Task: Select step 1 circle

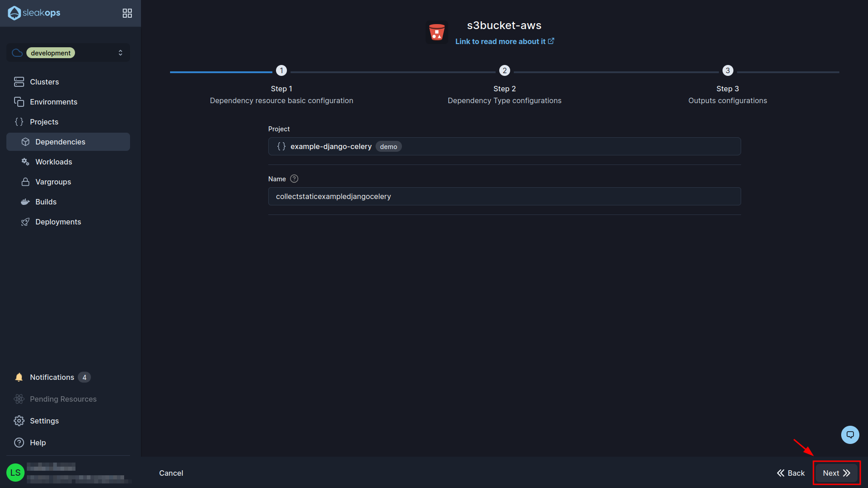Action: pyautogui.click(x=281, y=70)
